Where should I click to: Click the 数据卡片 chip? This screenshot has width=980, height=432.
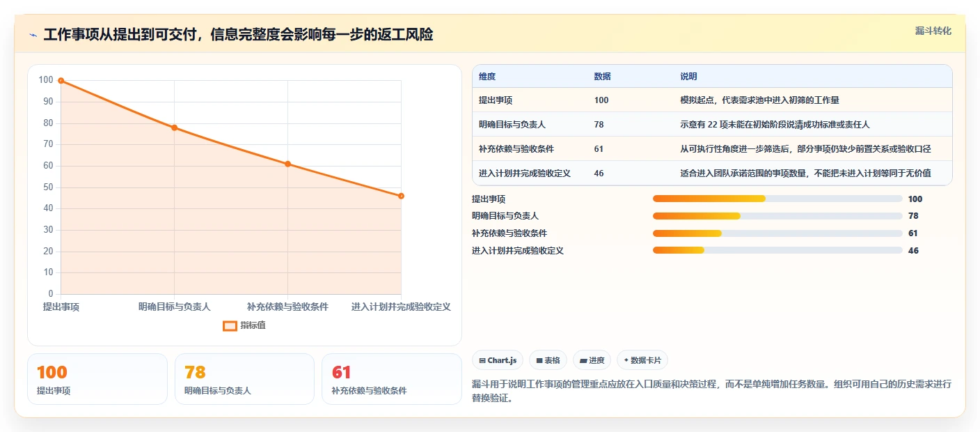point(642,360)
